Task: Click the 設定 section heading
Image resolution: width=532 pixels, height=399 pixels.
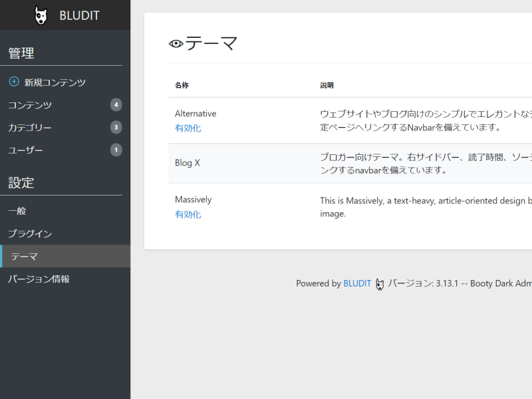Action: pos(21,183)
